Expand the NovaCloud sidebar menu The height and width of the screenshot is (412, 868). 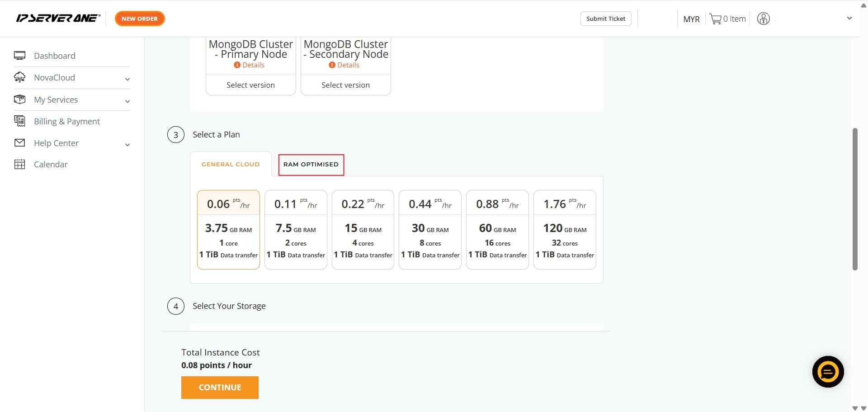[127, 79]
